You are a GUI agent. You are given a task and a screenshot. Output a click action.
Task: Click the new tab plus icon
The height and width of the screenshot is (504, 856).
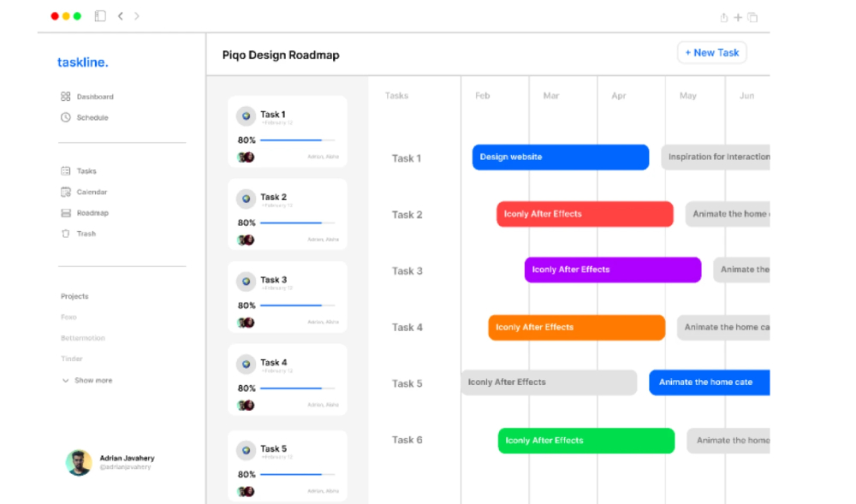(x=738, y=15)
